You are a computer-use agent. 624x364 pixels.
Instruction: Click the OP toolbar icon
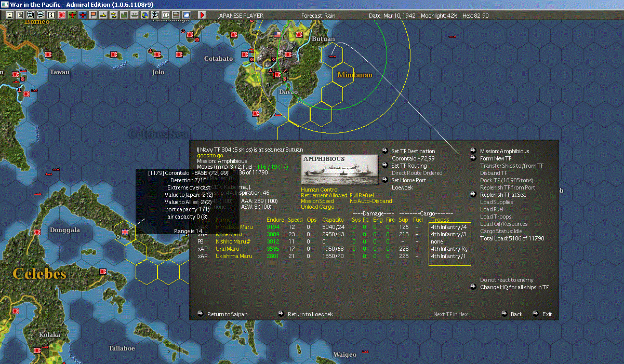165,15
